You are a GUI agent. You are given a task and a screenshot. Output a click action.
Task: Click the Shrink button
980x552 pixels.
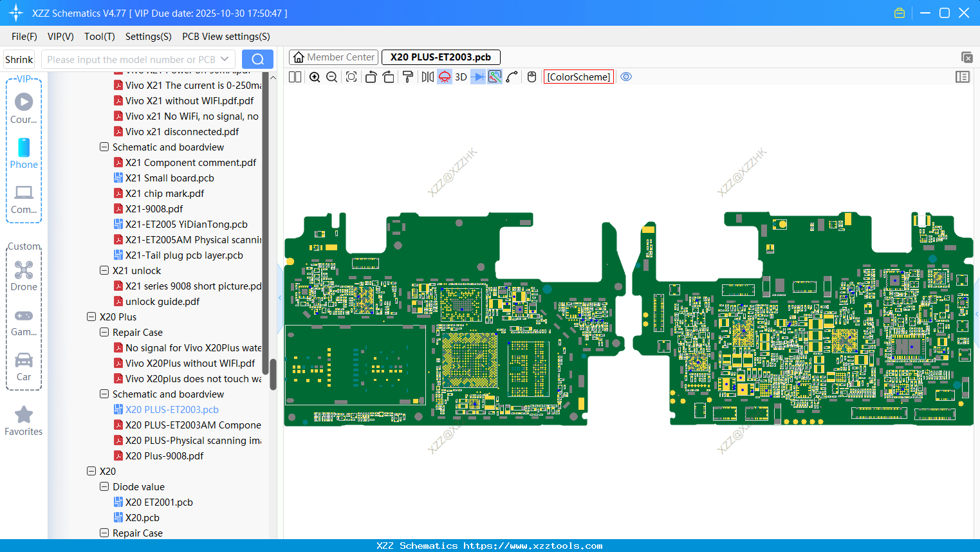(x=19, y=59)
